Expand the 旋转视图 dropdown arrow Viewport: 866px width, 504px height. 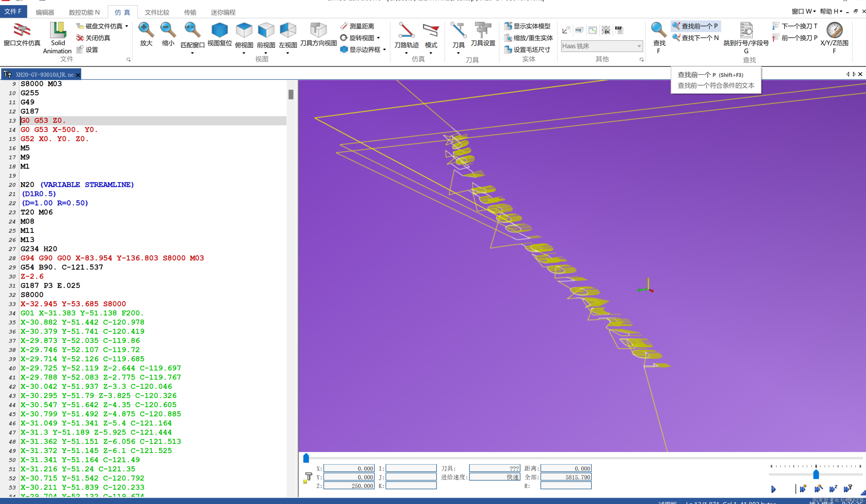378,38
